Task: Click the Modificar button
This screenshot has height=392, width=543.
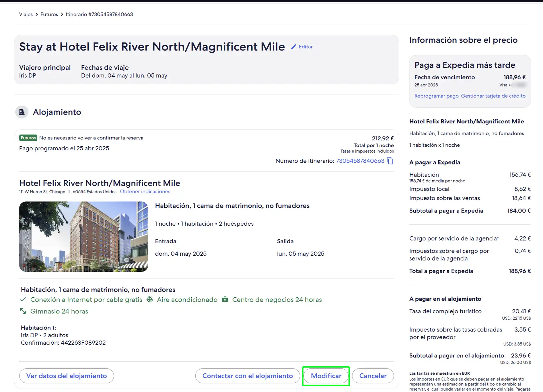Action: pos(326,376)
